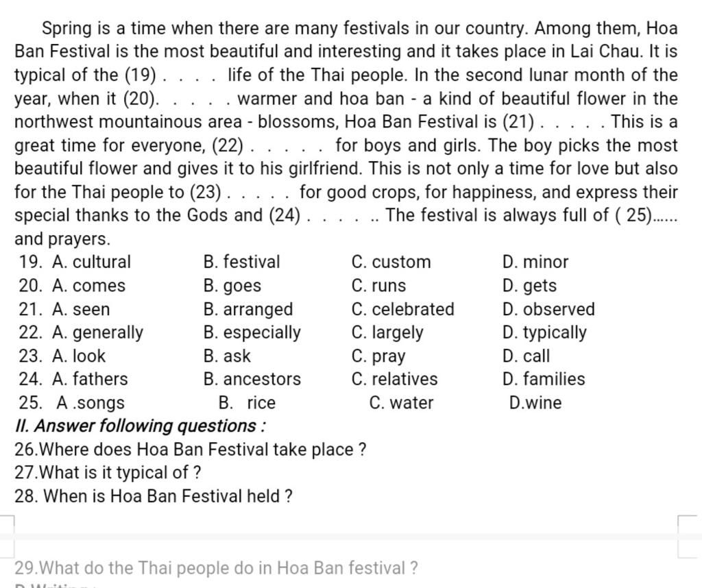Screen dimensions: 702x588
Task: Click B. ancestors for question 24
Action: point(252,379)
